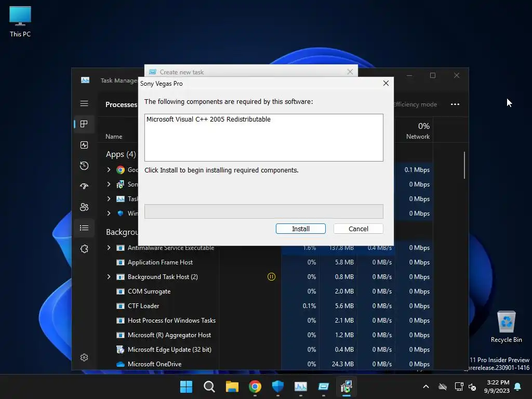Switch to Sony Vegas installer taskbar icon

(347, 387)
